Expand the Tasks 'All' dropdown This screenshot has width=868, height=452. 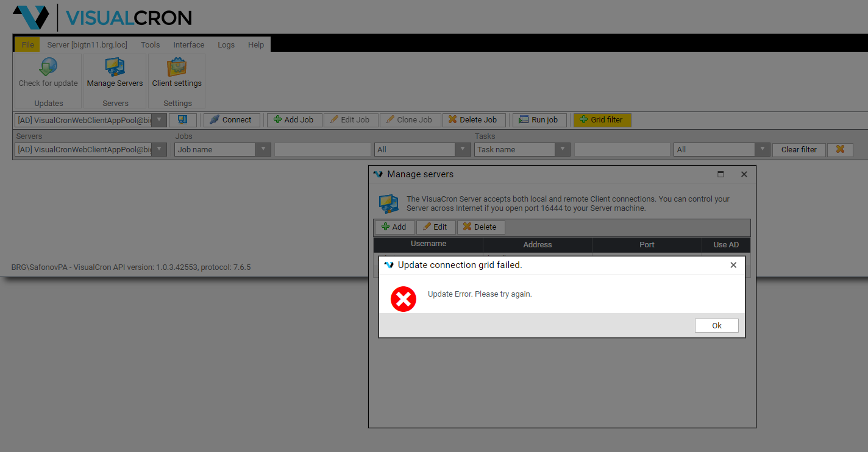click(763, 149)
